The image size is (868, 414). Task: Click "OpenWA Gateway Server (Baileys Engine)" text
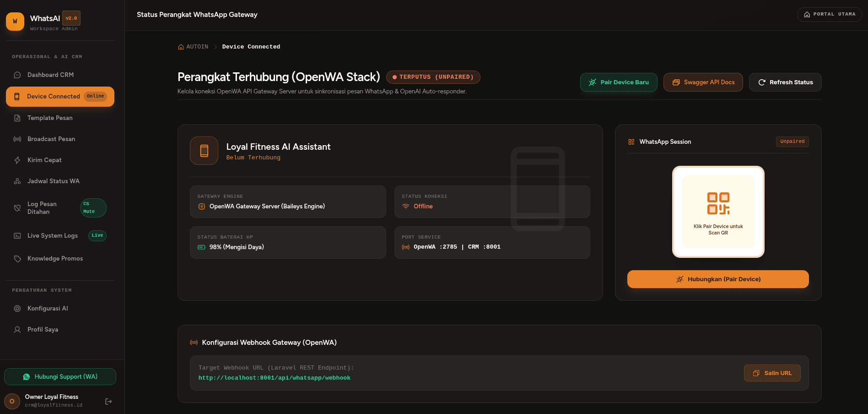(267, 207)
